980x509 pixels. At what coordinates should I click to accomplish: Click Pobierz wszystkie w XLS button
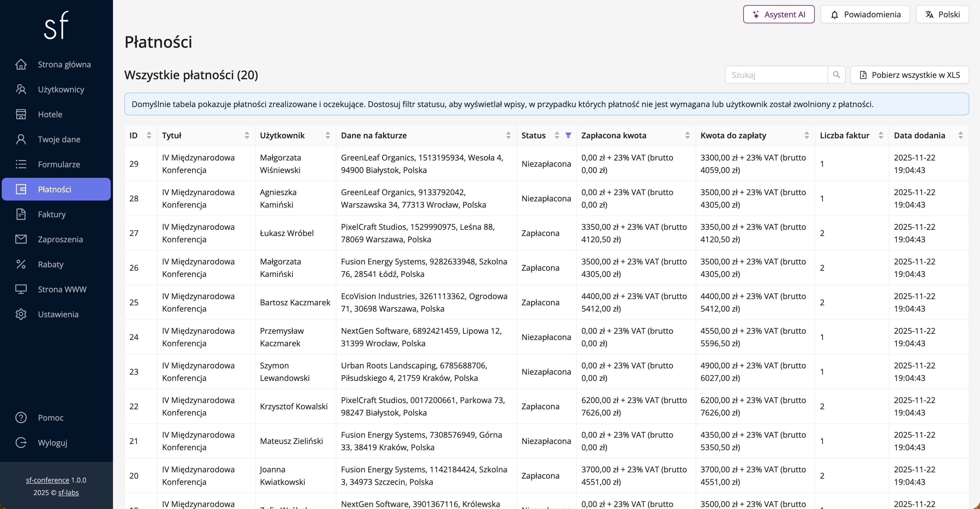click(909, 75)
